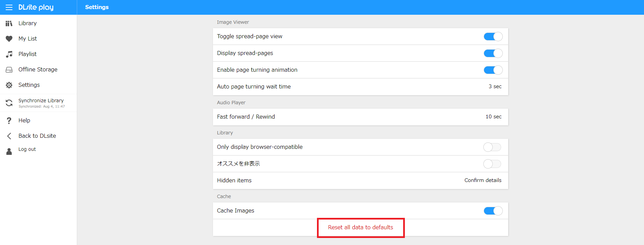The image size is (644, 245).
Task: Click the Image Viewer section heading
Action: [x=233, y=22]
